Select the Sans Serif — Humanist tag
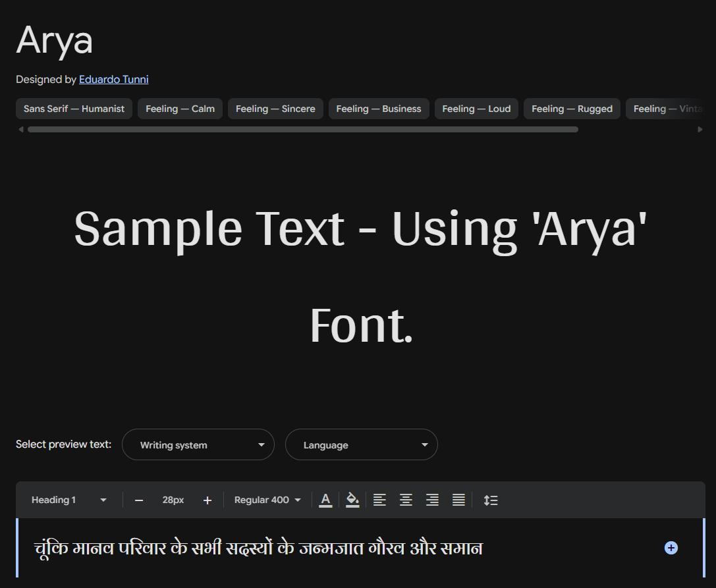Screen dimensions: 716x588 (74, 109)
